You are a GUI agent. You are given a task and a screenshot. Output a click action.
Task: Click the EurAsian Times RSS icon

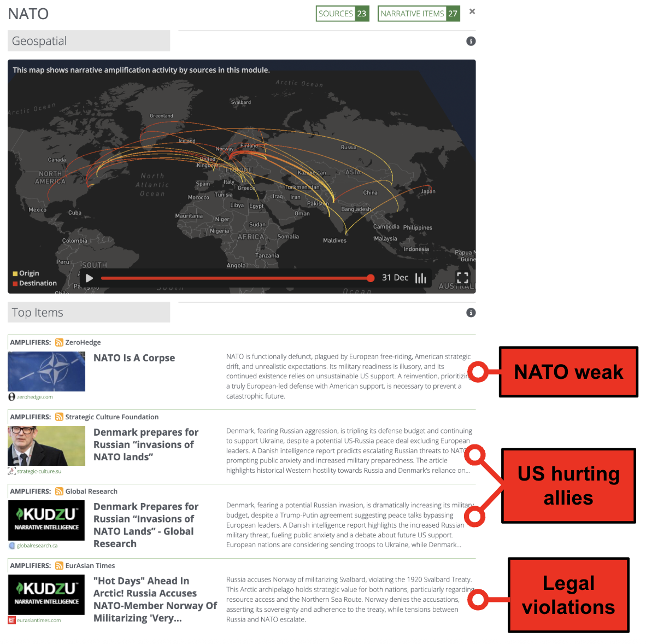coord(59,566)
